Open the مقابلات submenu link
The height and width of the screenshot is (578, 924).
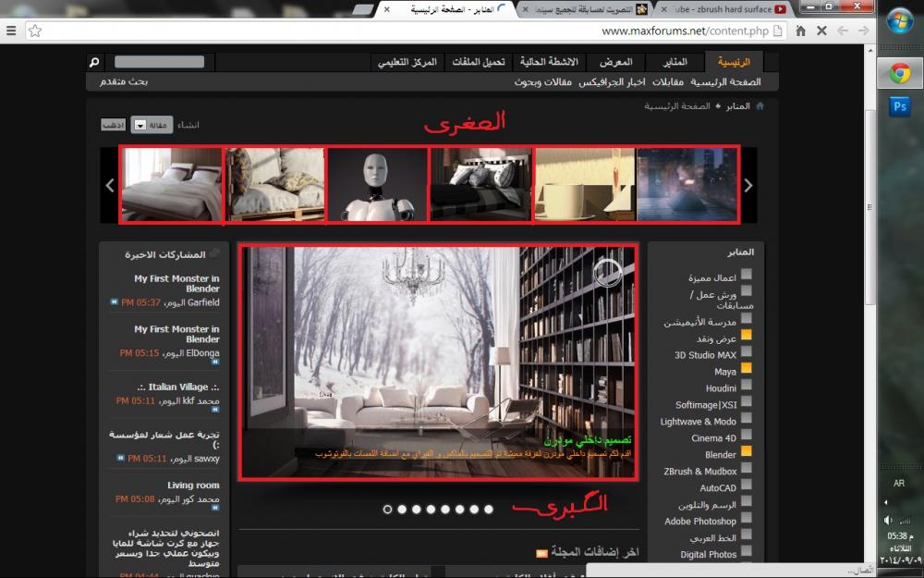[x=668, y=82]
